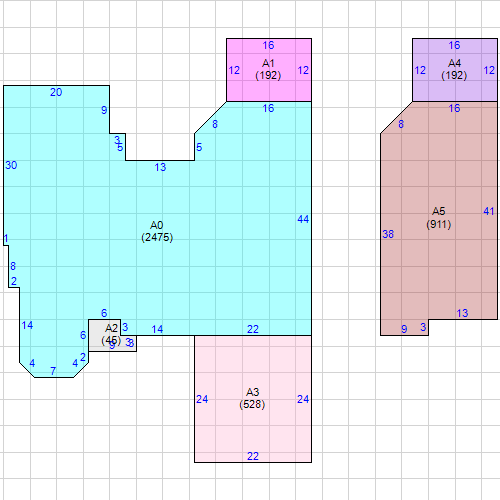Image resolution: width=500 pixels, height=500 pixels.
Task: Click the 12 dimension on A4's right side
Action: 489,70
